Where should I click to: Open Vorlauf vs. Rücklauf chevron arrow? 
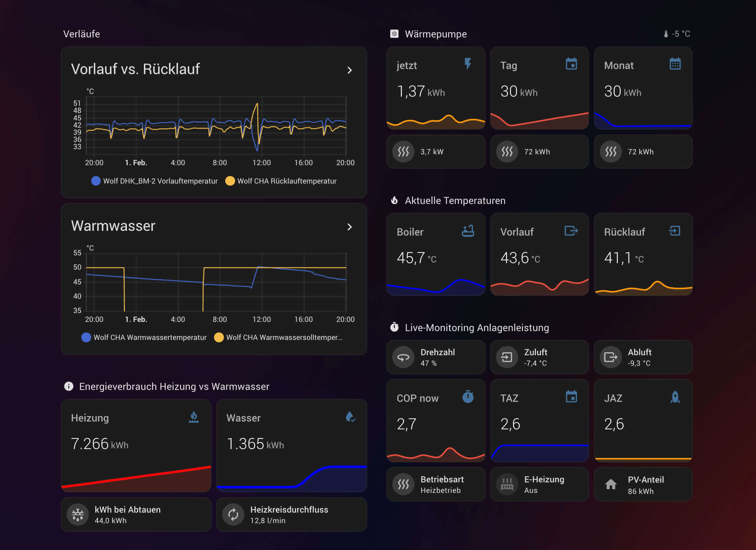pos(349,70)
